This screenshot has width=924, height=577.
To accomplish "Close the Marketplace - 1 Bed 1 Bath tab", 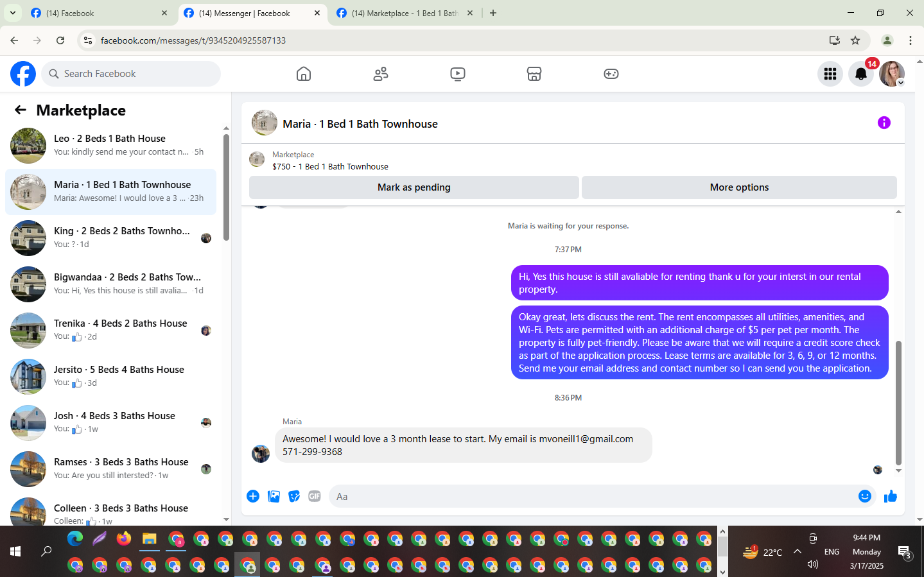I will point(470,13).
